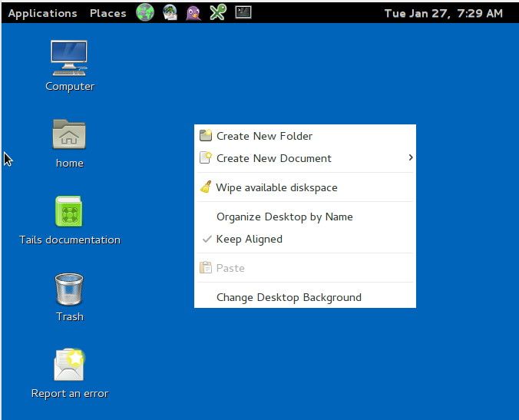Open the Terminal icon in top panel
519x420 pixels.
click(243, 12)
